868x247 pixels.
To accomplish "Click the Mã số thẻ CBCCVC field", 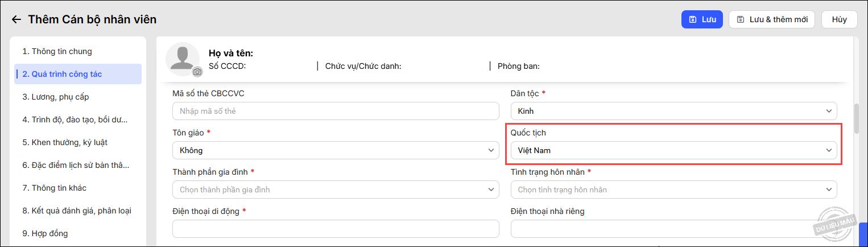I will pyautogui.click(x=335, y=111).
